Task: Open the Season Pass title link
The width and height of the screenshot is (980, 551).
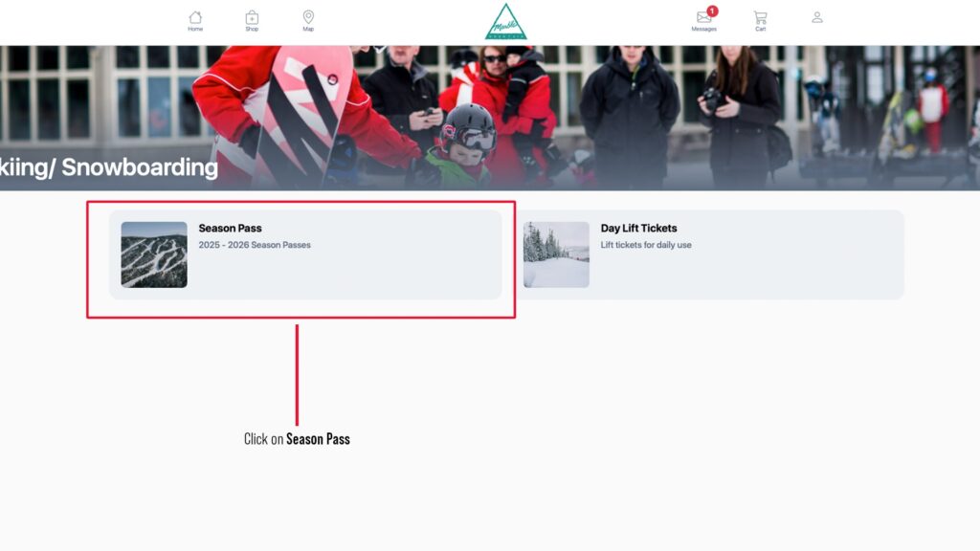Action: 230,229
